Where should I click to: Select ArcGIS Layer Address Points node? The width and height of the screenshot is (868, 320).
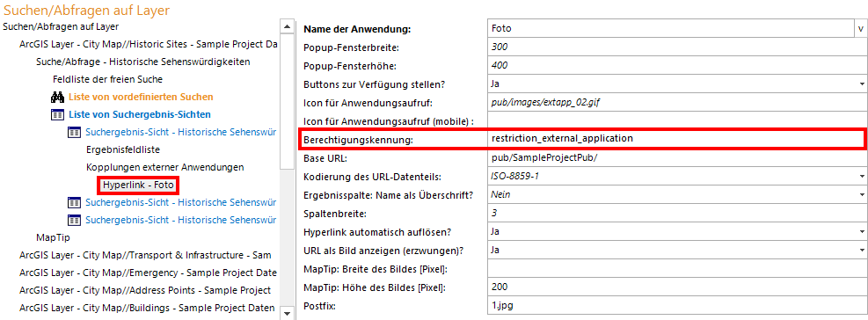[x=145, y=290]
